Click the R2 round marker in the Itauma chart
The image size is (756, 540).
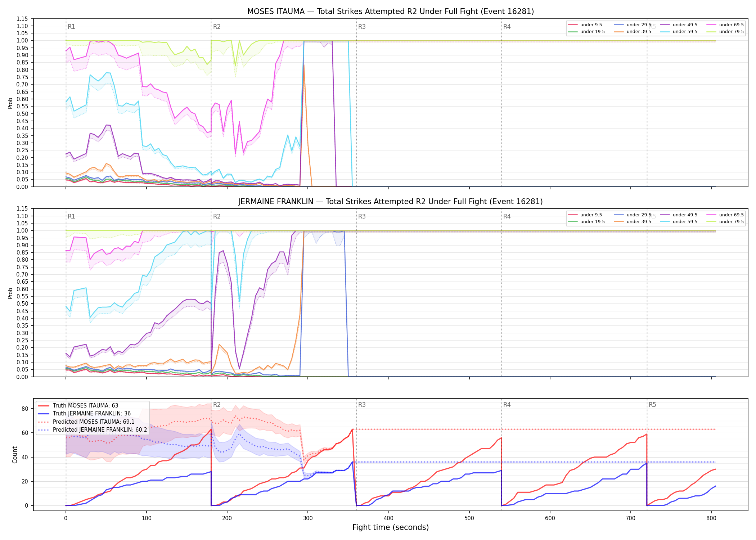217,27
